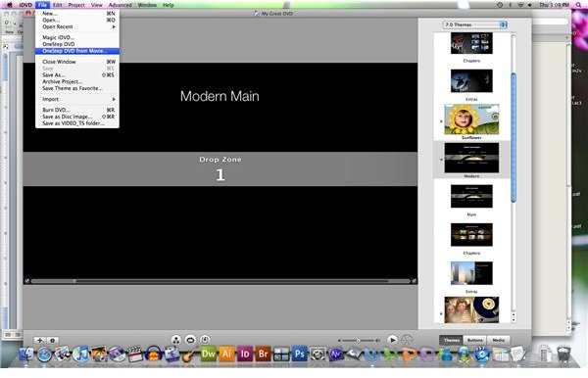
Task: Show the DVD map view icon
Action: 175,340
